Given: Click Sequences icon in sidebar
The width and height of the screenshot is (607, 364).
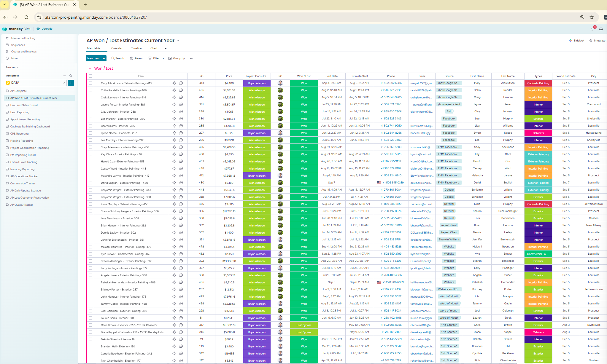Looking at the screenshot, I should 7,45.
